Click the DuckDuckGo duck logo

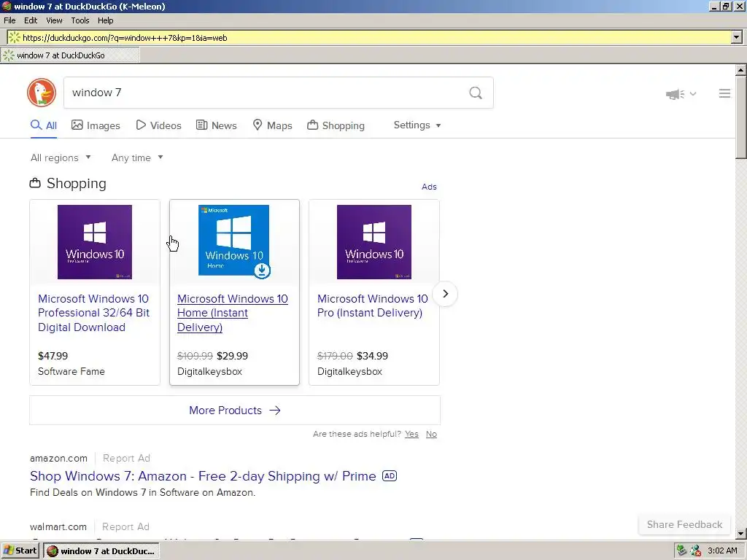tap(42, 93)
